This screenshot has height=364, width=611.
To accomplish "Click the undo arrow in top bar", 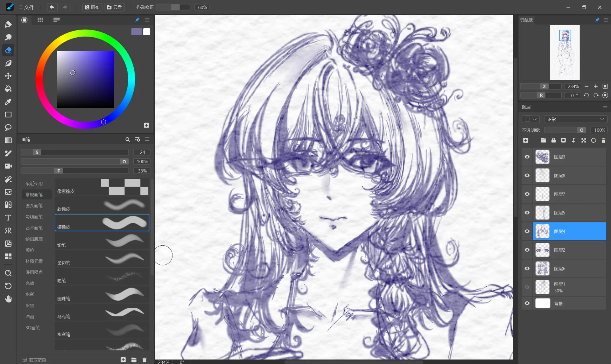I will click(52, 7).
